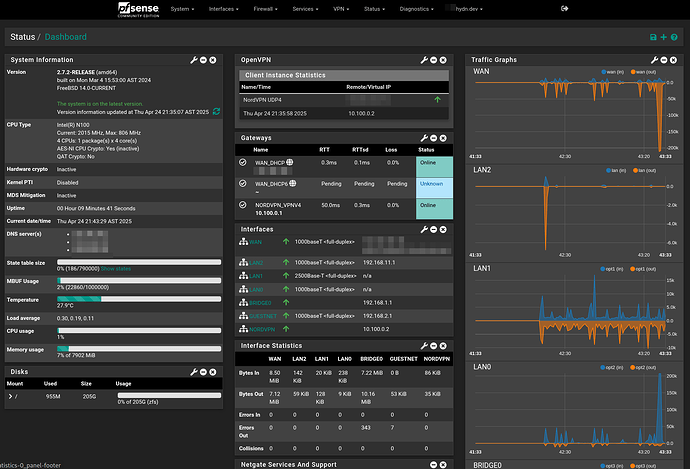This screenshot has width=690, height=469.
Task: Close the Disks widget
Action: (x=213, y=372)
